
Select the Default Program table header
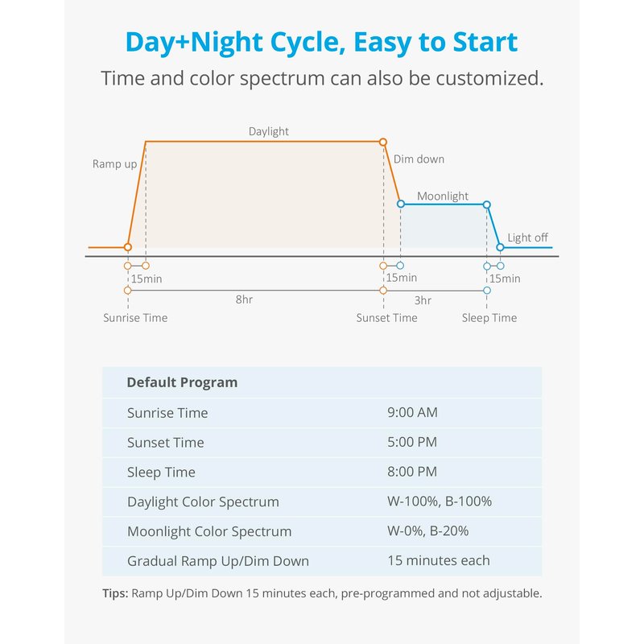tap(182, 382)
